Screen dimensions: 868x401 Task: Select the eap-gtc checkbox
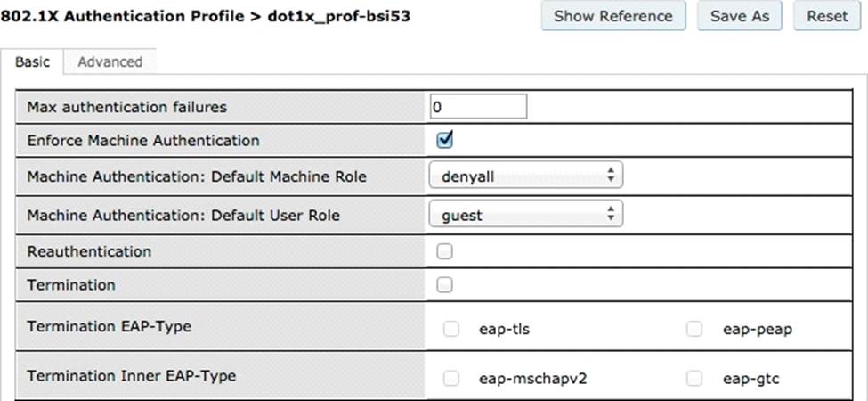pos(694,379)
